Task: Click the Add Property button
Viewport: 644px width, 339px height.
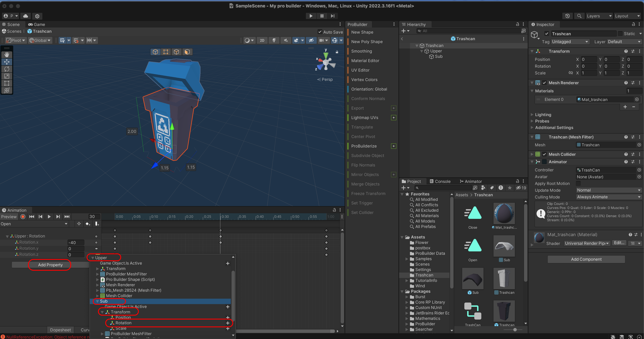Action: point(50,265)
